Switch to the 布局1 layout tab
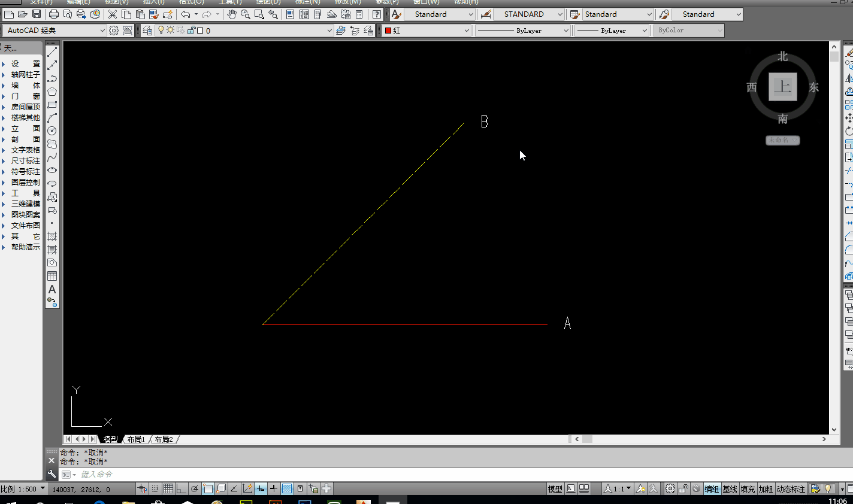The image size is (853, 504). pos(136,439)
